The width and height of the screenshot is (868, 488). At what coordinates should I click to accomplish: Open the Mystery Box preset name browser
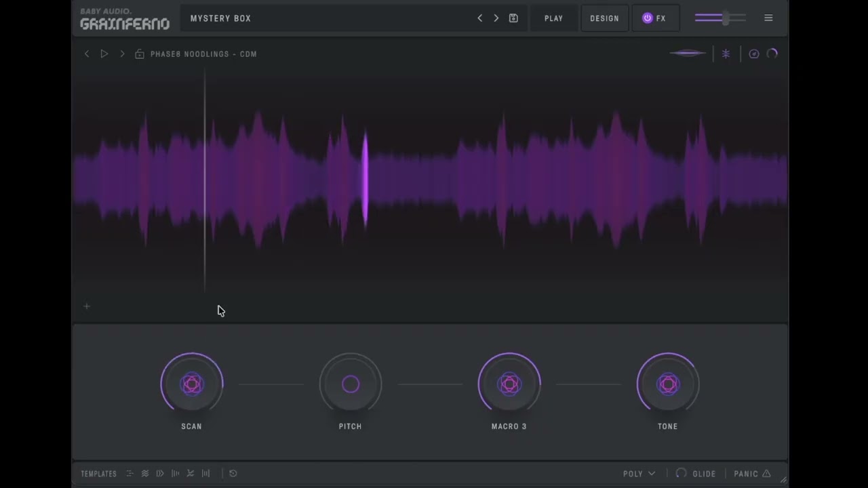pyautogui.click(x=220, y=18)
